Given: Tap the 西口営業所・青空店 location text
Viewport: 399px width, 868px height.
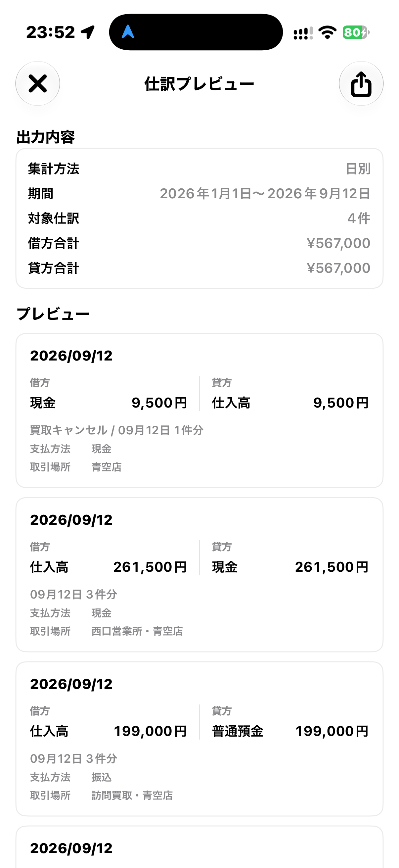Looking at the screenshot, I should tap(137, 631).
